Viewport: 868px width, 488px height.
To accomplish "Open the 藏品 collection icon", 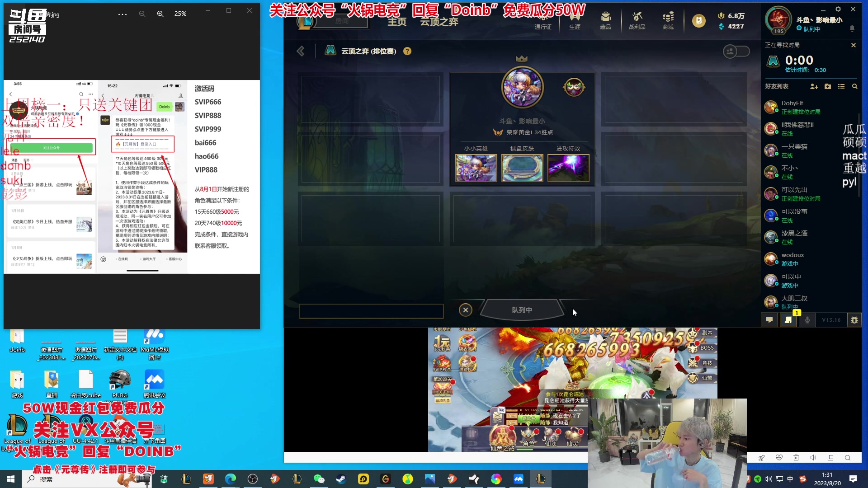I will pos(605,21).
